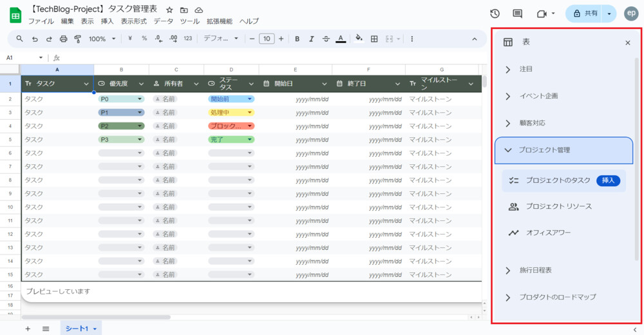Open the データ menu
Image resolution: width=644 pixels, height=335 pixels.
tap(164, 21)
